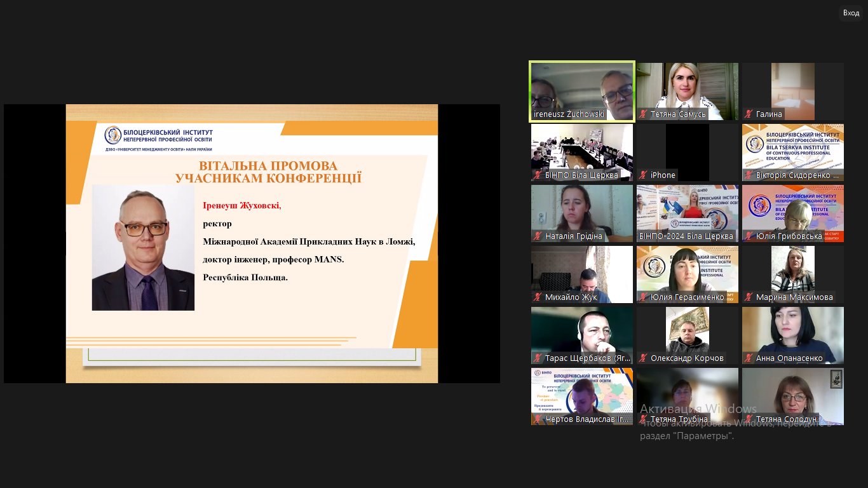Click muted mic icon beside Олександр Корчов
Screen dimensions: 868x488
(x=644, y=358)
